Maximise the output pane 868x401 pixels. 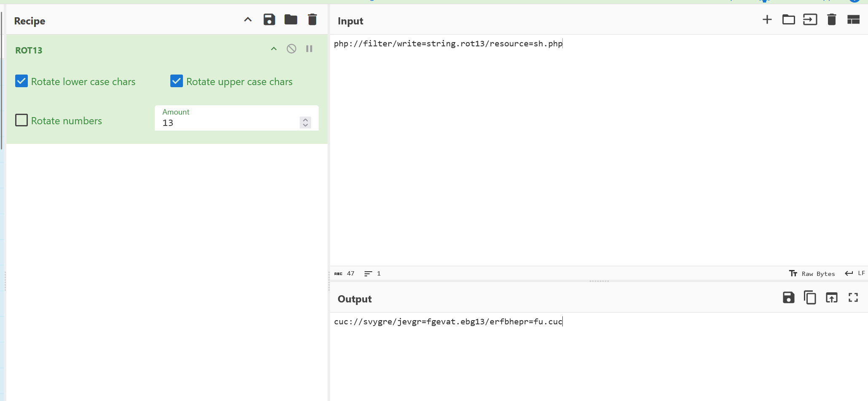[x=853, y=298]
